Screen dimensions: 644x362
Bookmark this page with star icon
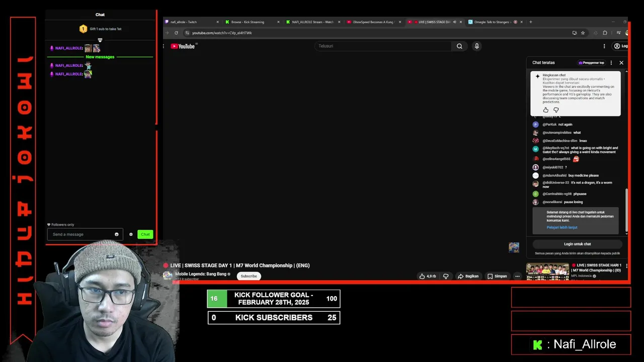point(583,33)
